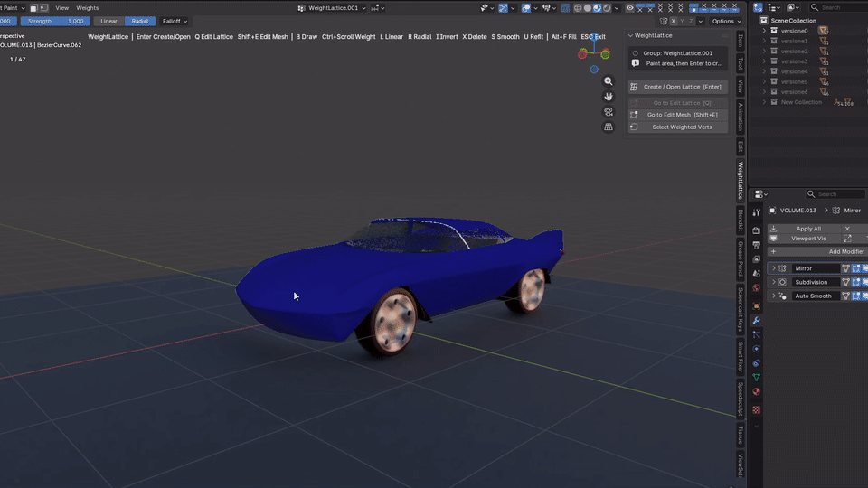The image size is (868, 488).
Task: Open the Object Constraints tab icon
Action: point(756,363)
